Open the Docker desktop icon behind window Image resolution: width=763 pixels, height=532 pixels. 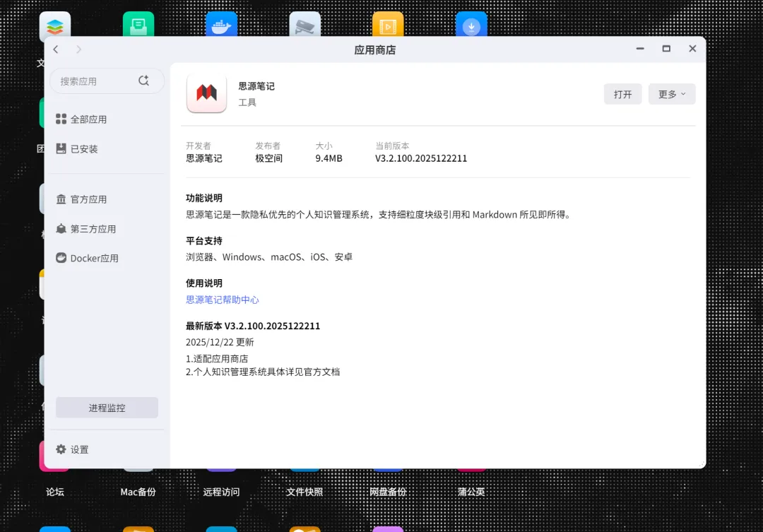[x=221, y=24]
